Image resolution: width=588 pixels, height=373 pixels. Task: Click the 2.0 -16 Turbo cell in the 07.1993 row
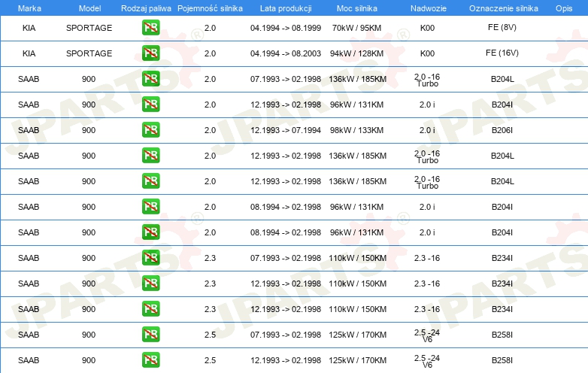coord(427,80)
